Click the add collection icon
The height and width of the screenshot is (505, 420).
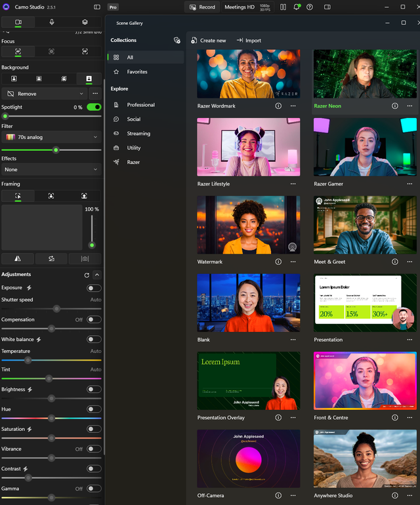pos(177,40)
